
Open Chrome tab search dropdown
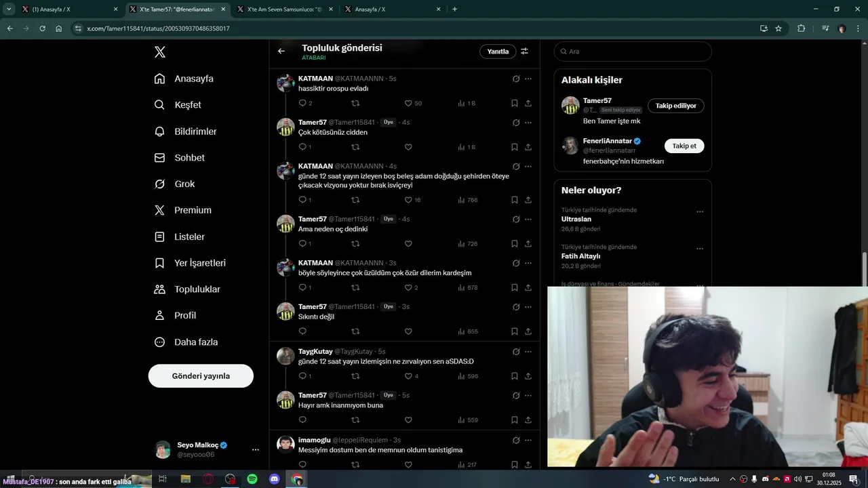coord(9,9)
